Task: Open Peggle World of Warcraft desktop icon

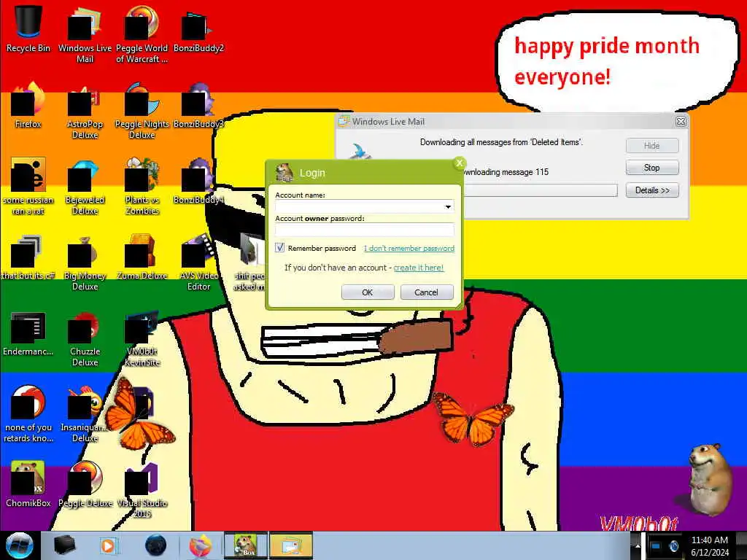Action: (x=142, y=34)
